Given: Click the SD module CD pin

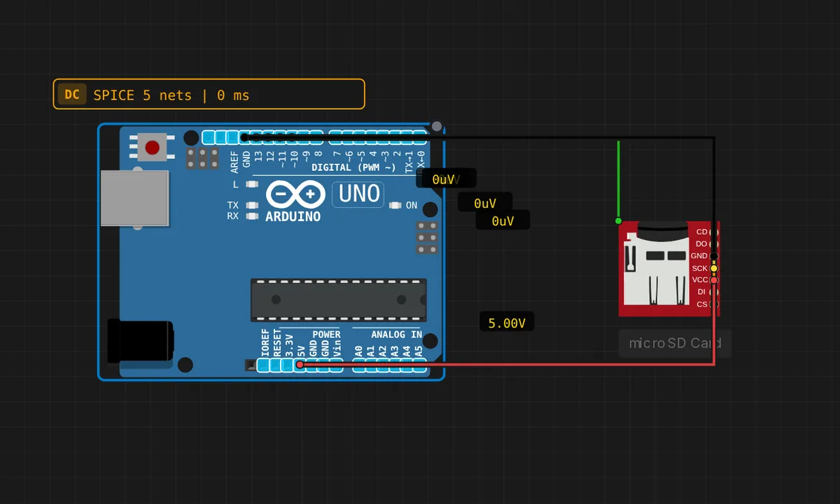Looking at the screenshot, I should tap(713, 232).
